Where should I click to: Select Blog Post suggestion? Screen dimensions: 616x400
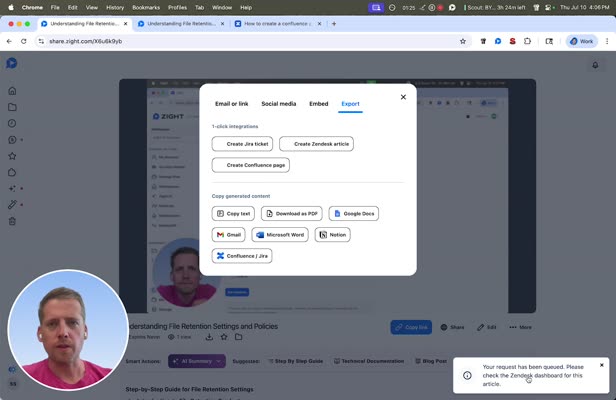coord(431,361)
